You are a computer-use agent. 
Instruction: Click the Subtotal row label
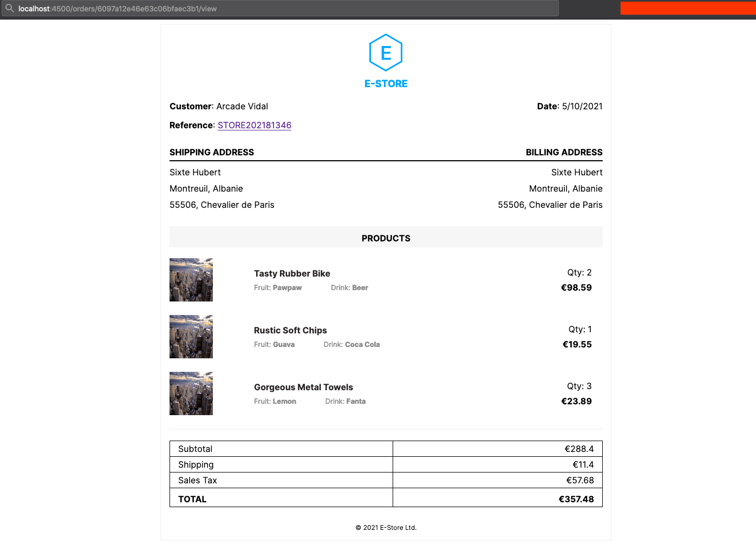click(x=195, y=449)
